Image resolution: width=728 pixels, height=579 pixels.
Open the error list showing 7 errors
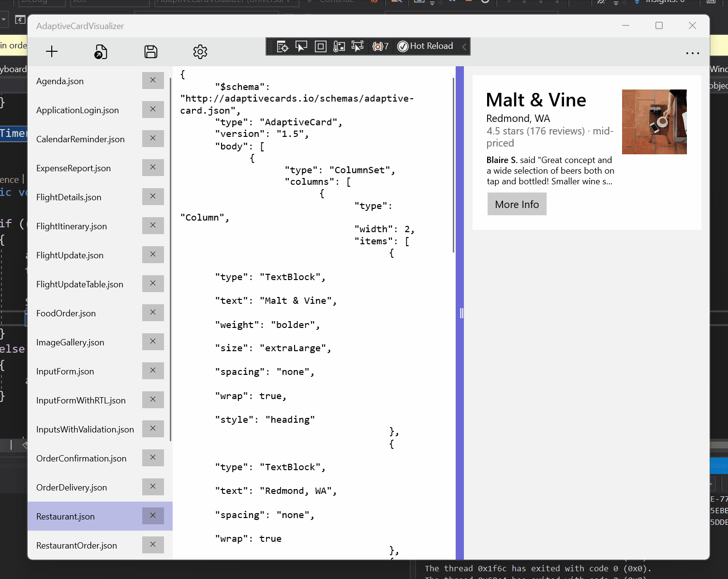(x=381, y=46)
